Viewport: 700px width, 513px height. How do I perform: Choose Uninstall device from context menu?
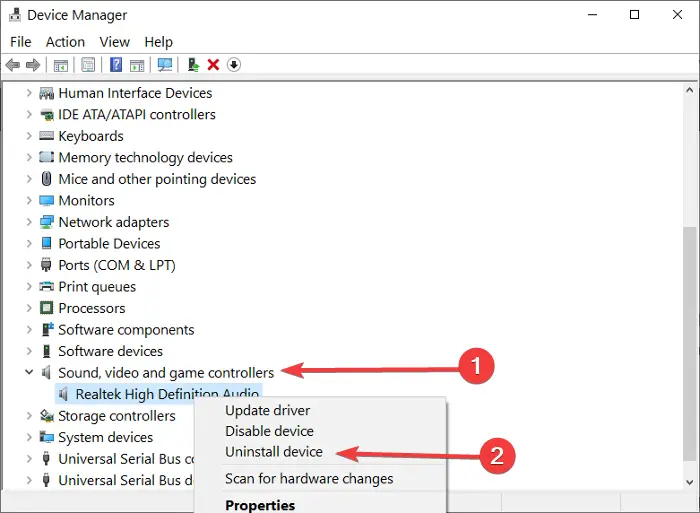274,452
